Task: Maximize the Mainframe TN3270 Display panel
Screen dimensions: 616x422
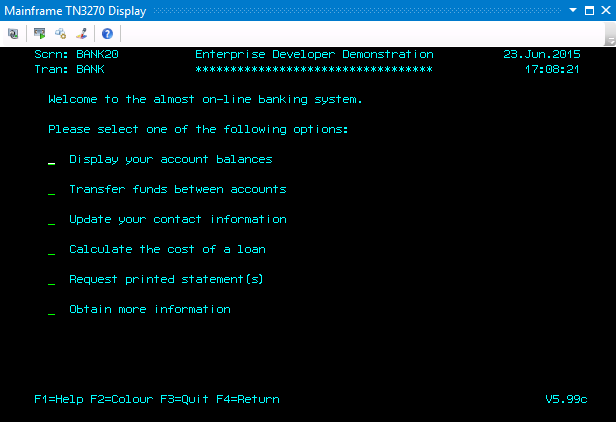Action: point(588,10)
